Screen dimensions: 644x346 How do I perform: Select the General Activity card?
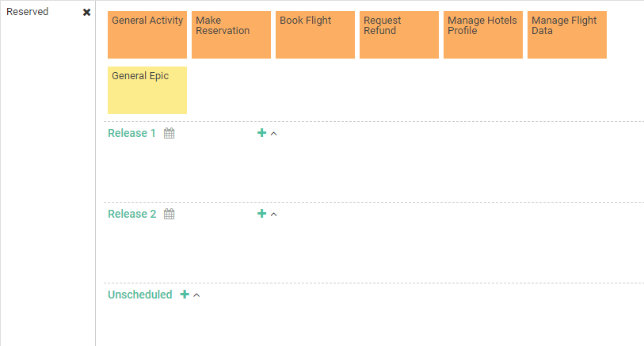tap(147, 35)
